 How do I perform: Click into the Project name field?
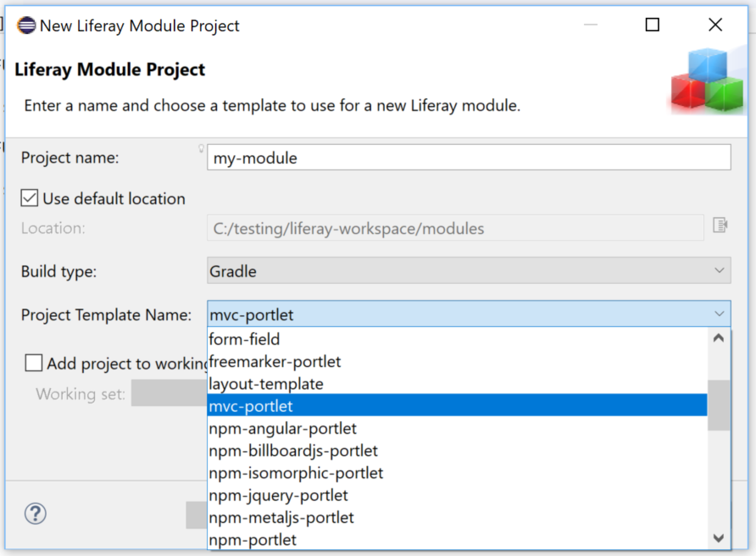click(x=469, y=157)
